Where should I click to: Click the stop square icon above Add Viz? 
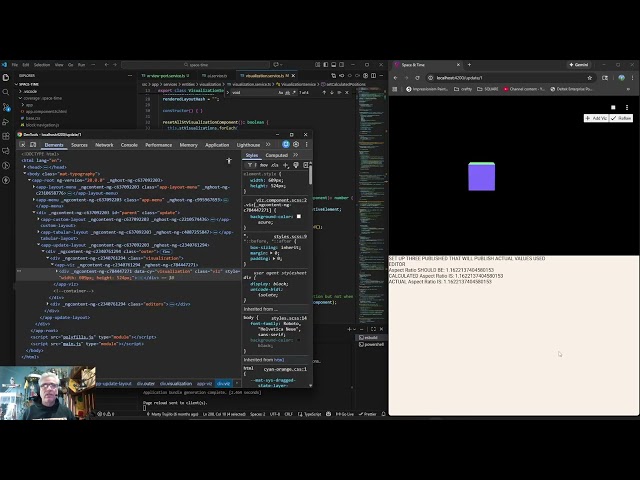coord(613,107)
